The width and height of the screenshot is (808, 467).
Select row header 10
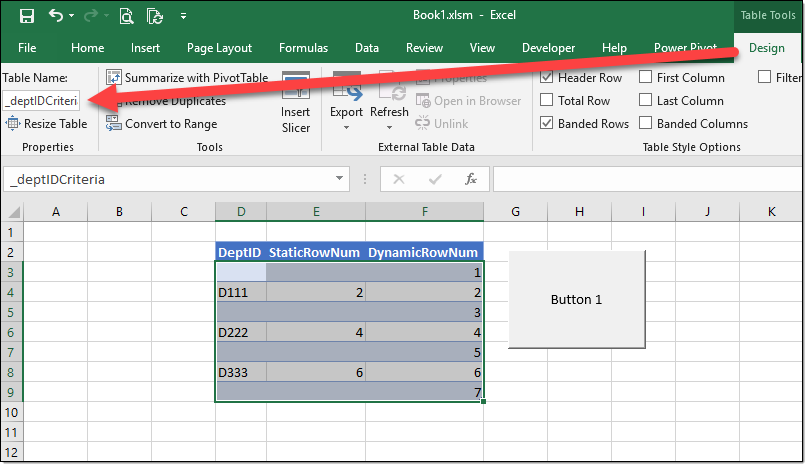tap(11, 412)
